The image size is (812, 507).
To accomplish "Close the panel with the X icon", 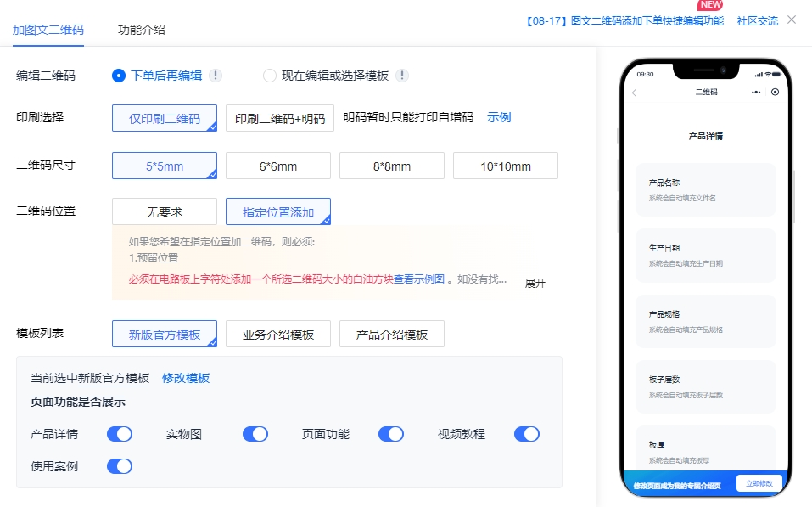I will (x=792, y=20).
